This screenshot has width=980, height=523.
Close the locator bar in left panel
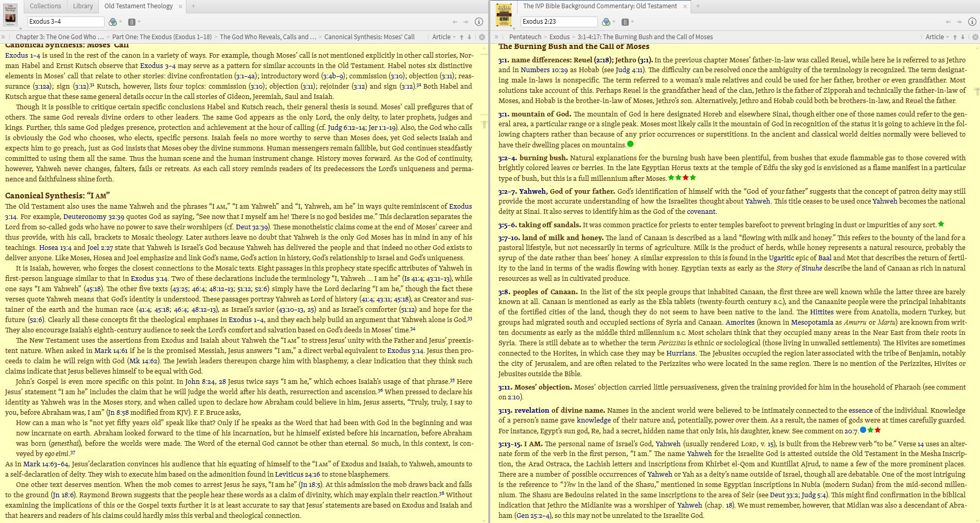[482, 37]
